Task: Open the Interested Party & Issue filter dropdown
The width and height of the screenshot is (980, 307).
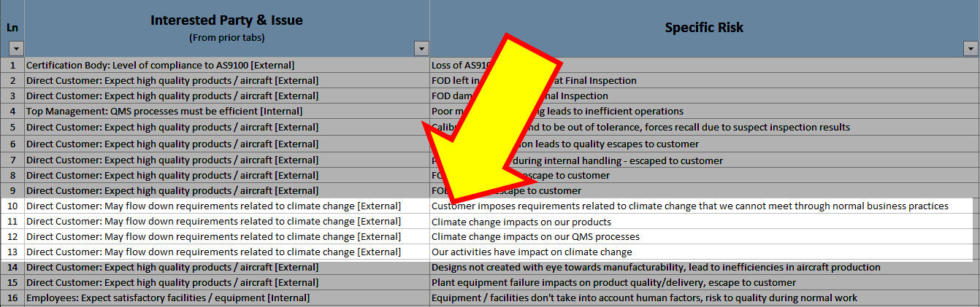Action: (x=421, y=49)
